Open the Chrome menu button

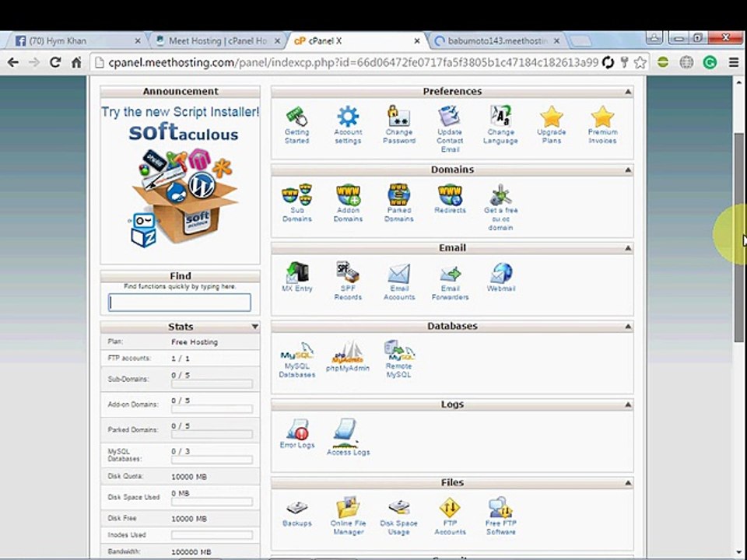point(734,62)
